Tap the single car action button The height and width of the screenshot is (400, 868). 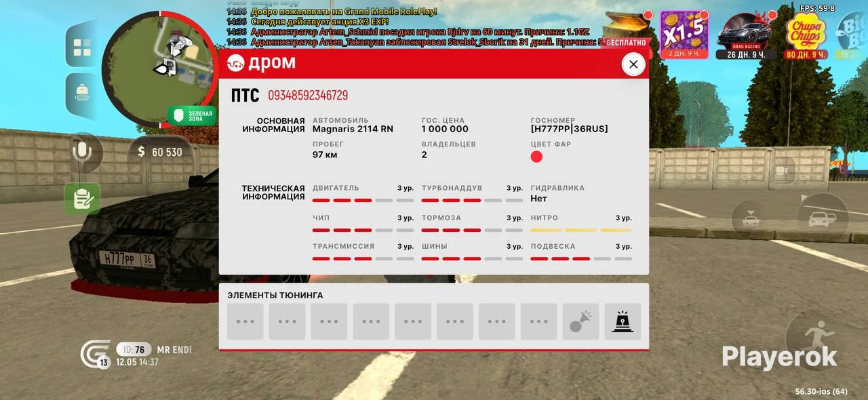751,220
